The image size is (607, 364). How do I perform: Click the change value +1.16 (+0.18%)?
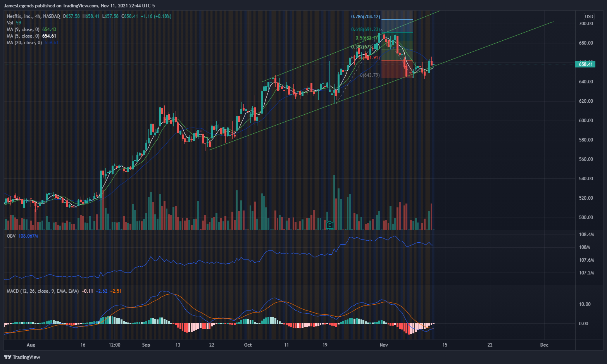tap(156, 16)
